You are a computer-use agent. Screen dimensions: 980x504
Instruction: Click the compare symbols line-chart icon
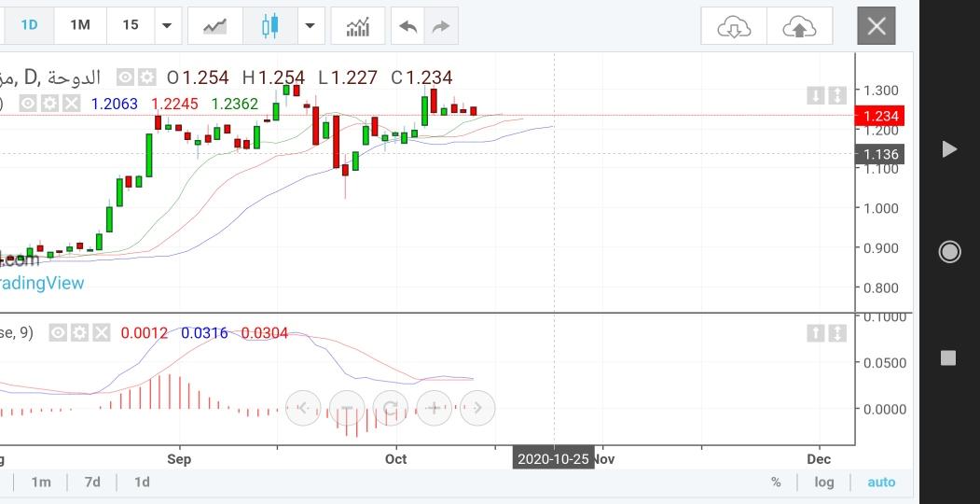pyautogui.click(x=215, y=26)
